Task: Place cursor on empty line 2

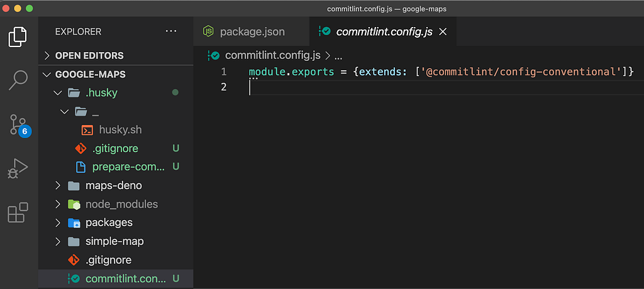Action: pyautogui.click(x=446, y=87)
